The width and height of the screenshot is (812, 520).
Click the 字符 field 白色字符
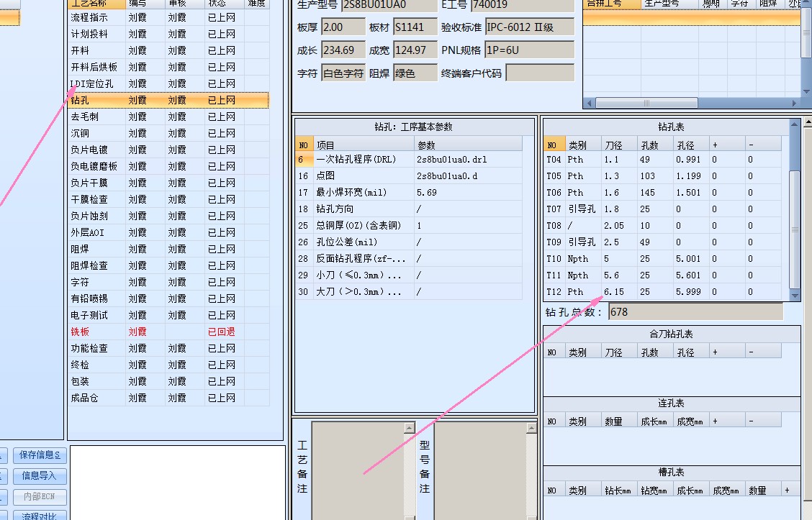tap(343, 73)
